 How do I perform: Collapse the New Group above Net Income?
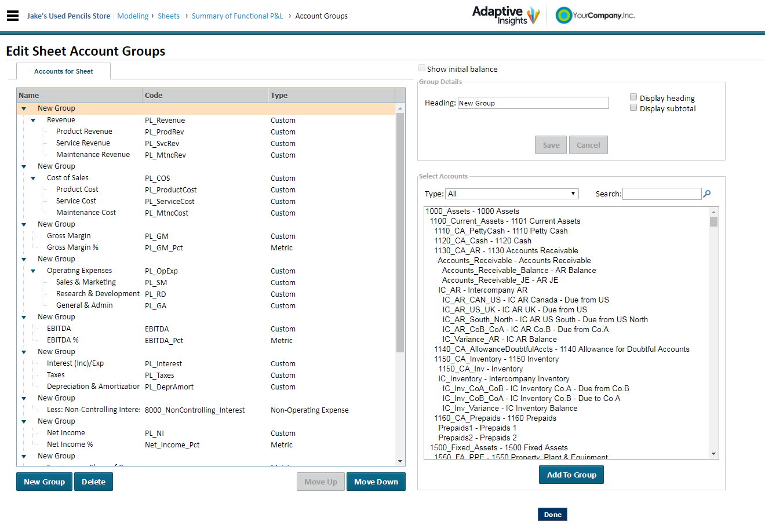[24, 422]
